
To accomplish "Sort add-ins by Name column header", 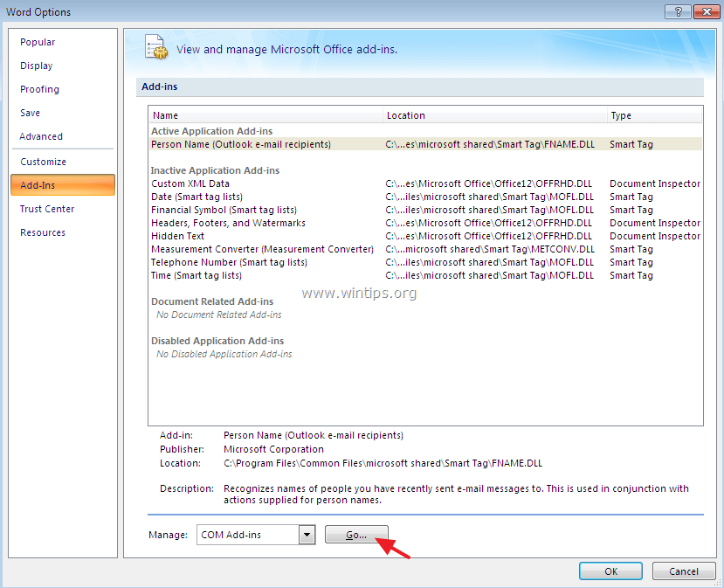I will [265, 115].
